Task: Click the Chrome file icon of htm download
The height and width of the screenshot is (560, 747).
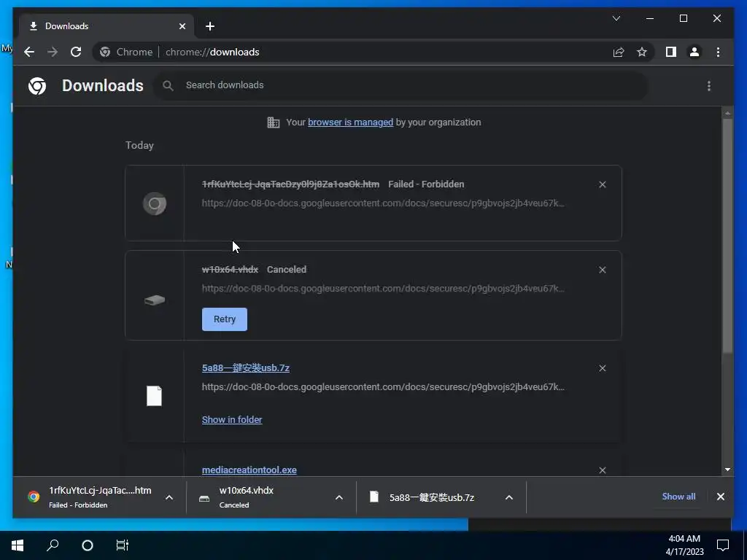Action: pyautogui.click(x=155, y=204)
